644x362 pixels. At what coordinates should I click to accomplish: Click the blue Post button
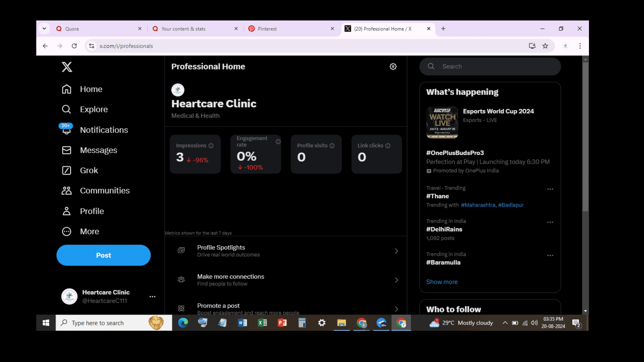[103, 255]
